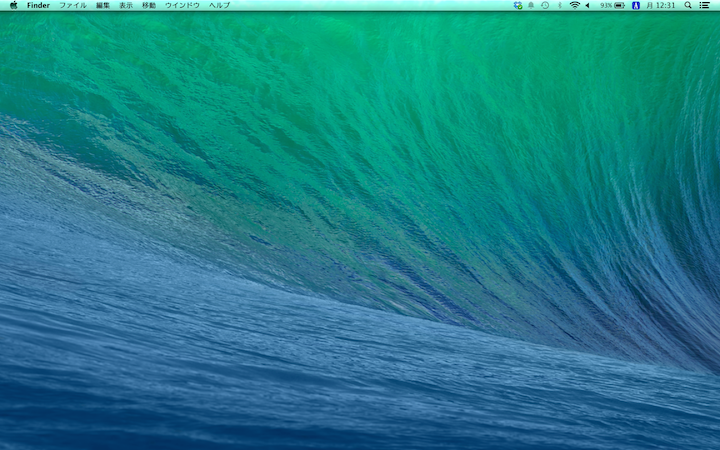Open the 93% battery status menu
The width and height of the screenshot is (720, 450).
coord(613,5)
